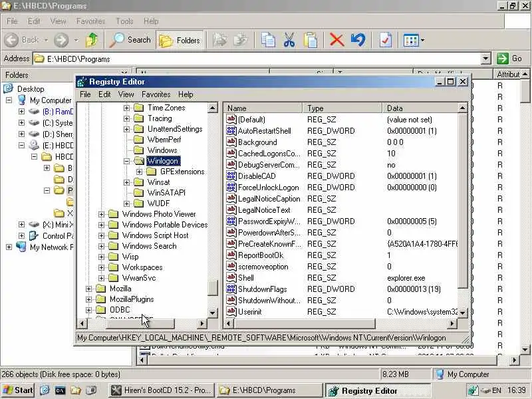532x399 pixels.
Task: Click the Control Panel icon in Explorer tree
Action: click(x=34, y=235)
